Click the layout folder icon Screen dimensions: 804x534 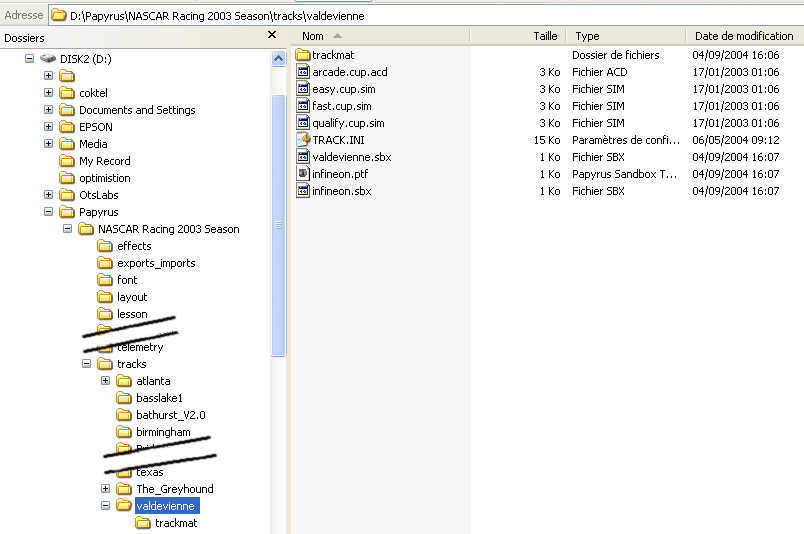click(105, 297)
